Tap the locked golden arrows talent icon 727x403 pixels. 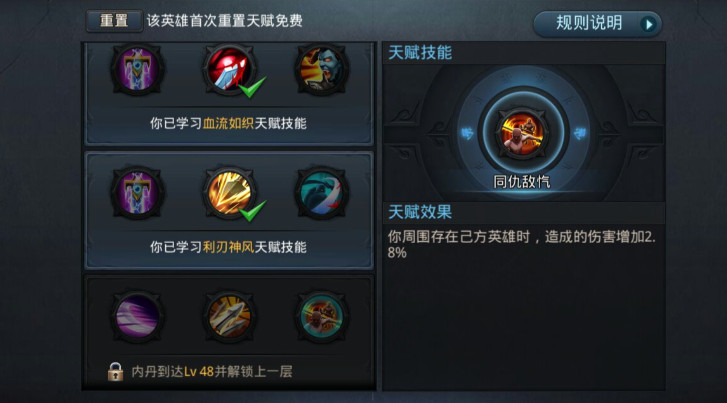click(229, 316)
